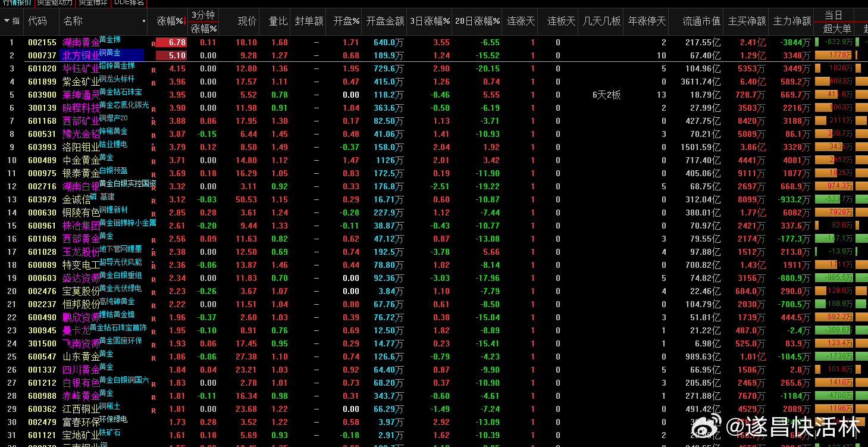The image size is (868, 447).
Task: Click the R margin icon on the 江西铜业 row
Action: [153, 410]
